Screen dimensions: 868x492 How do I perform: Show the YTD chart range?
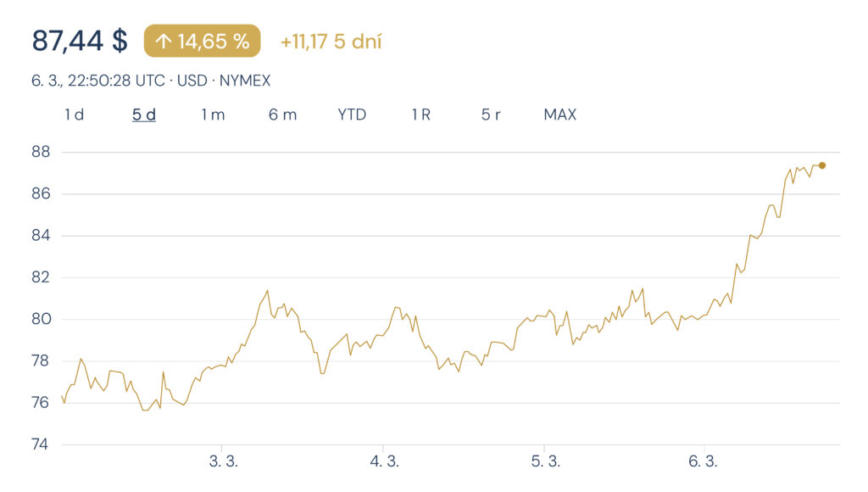click(352, 115)
